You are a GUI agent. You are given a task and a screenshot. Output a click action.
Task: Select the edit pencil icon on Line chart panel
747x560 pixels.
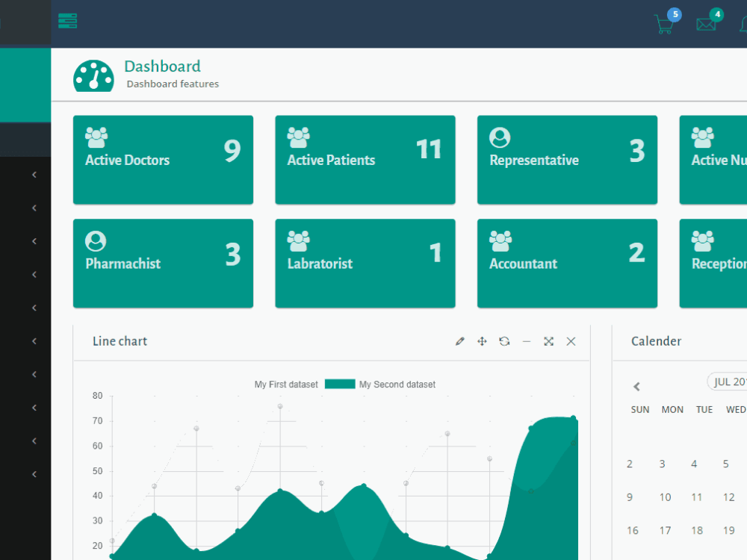click(459, 341)
